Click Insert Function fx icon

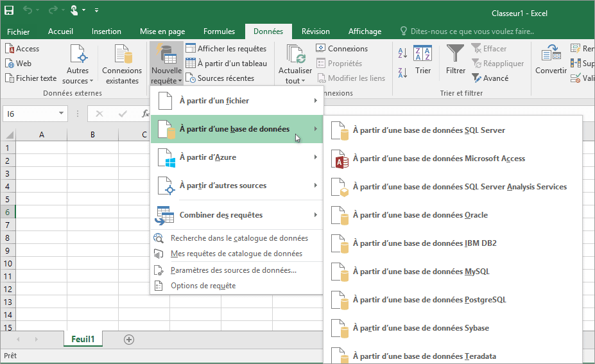pyautogui.click(x=145, y=114)
